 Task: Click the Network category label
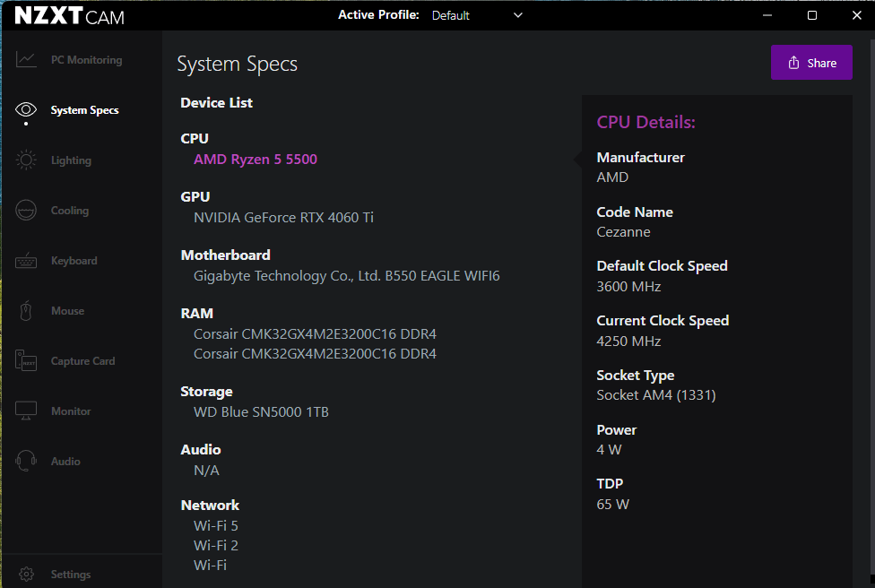tap(210, 506)
